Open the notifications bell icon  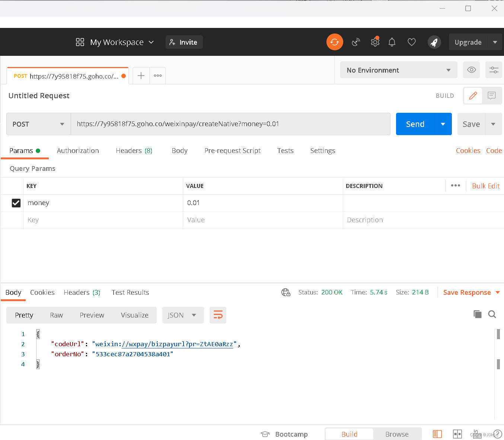pyautogui.click(x=392, y=42)
